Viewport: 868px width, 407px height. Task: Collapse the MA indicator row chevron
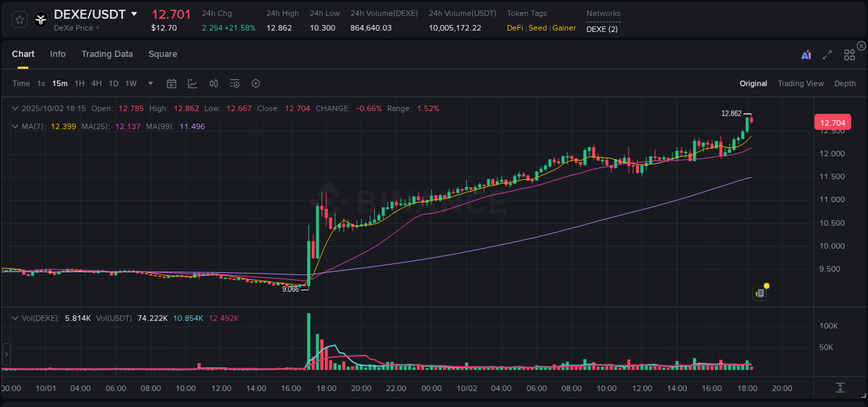pos(15,126)
